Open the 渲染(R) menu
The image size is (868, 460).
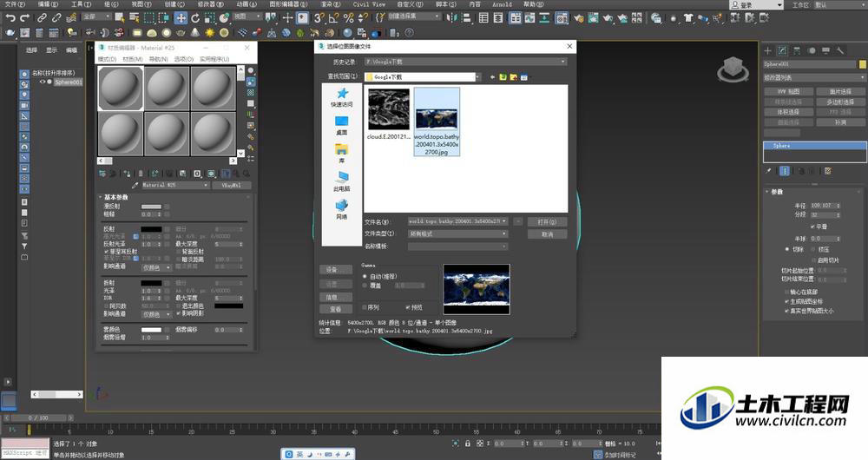[x=330, y=3]
